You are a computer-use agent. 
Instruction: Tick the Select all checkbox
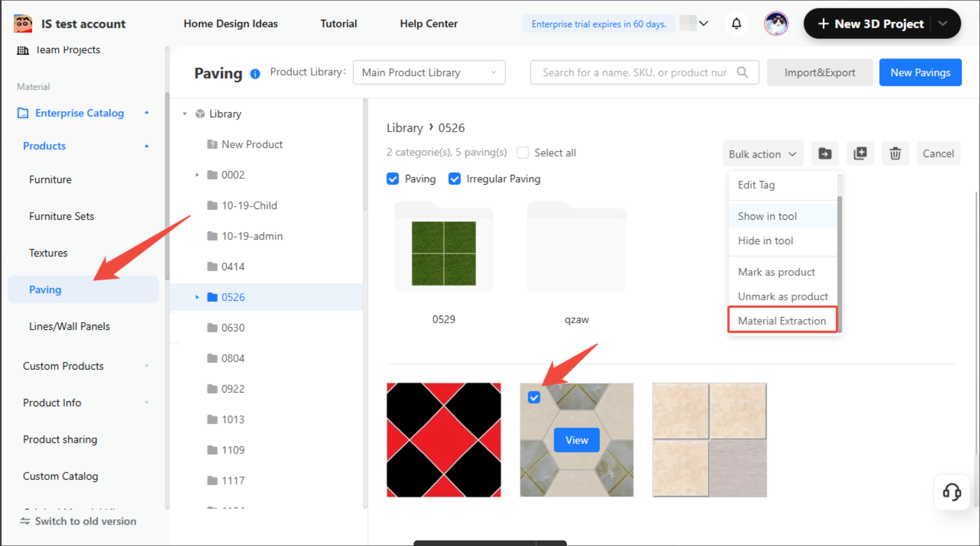(523, 153)
